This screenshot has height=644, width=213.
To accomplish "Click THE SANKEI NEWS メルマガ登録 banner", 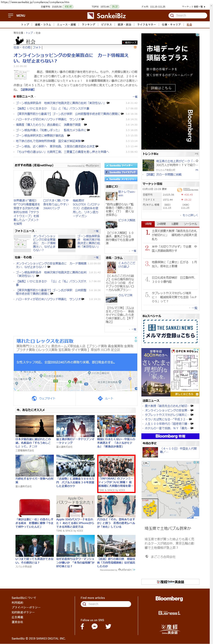I will (x=170, y=332).
